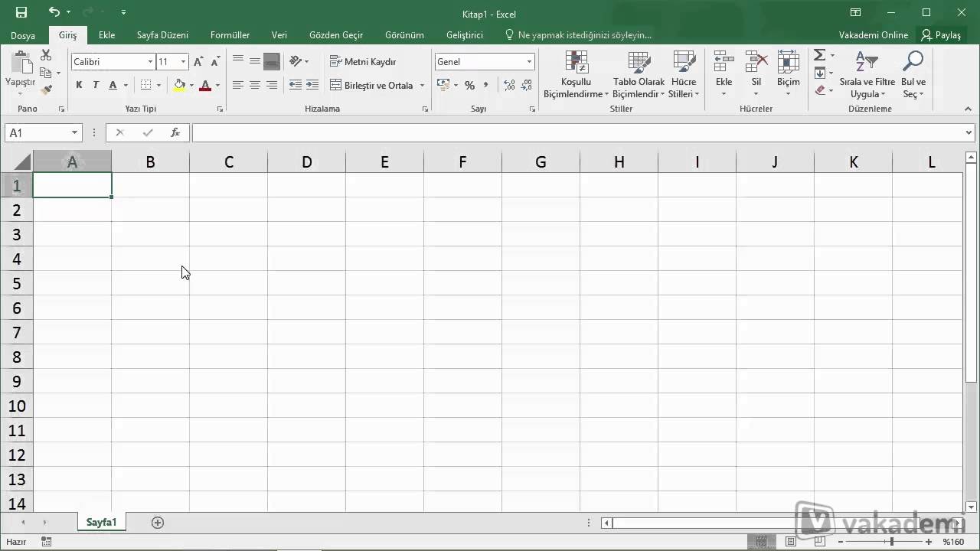Open the font size 11 dropdown
Image resolution: width=980 pixels, height=551 pixels.
[x=183, y=61]
